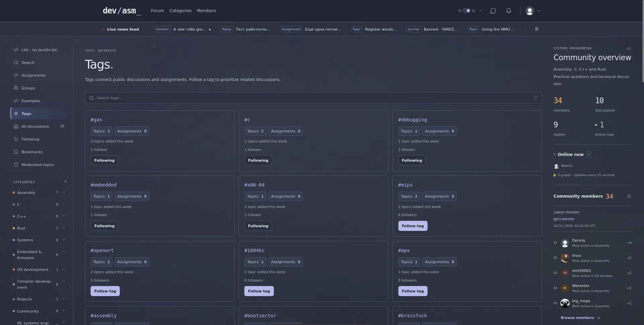Follow the #openwrt tag
The width and height of the screenshot is (644, 325).
[x=105, y=291]
